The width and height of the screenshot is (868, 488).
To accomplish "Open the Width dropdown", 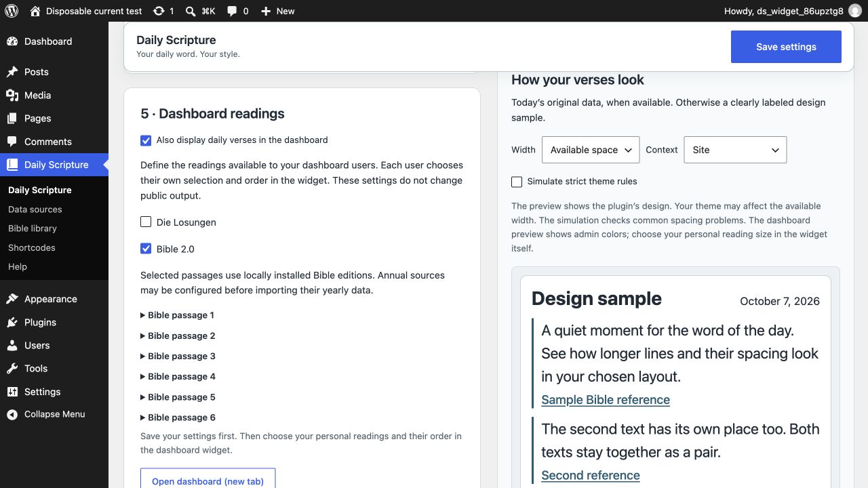I will (591, 150).
